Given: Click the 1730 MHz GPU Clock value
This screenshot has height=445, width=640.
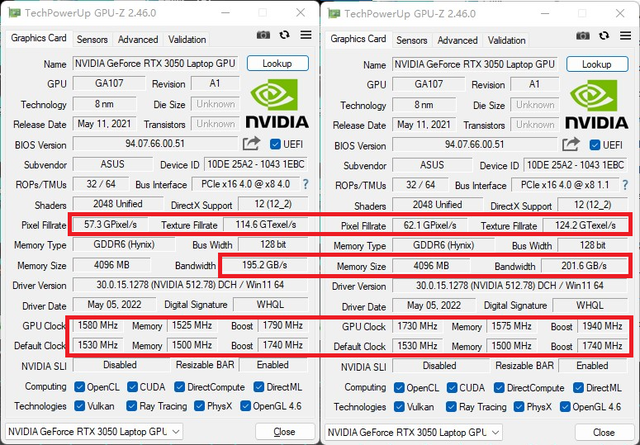Looking at the screenshot, I should tap(418, 326).
